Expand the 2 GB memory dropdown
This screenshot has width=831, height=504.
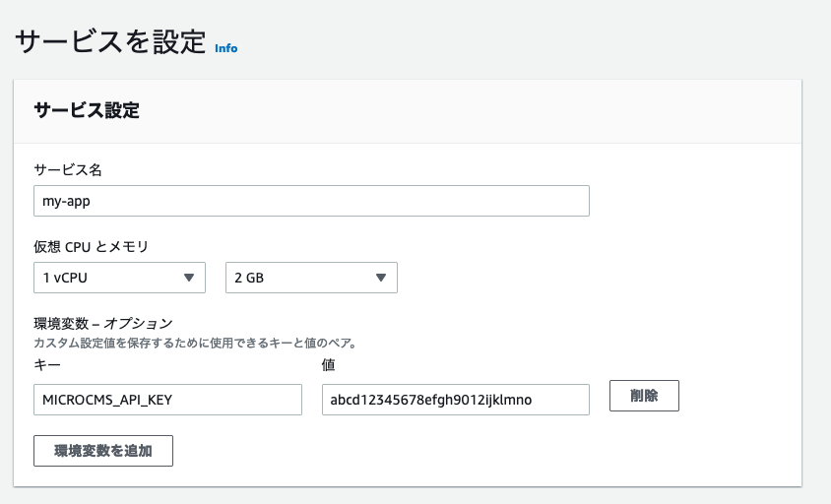(310, 278)
